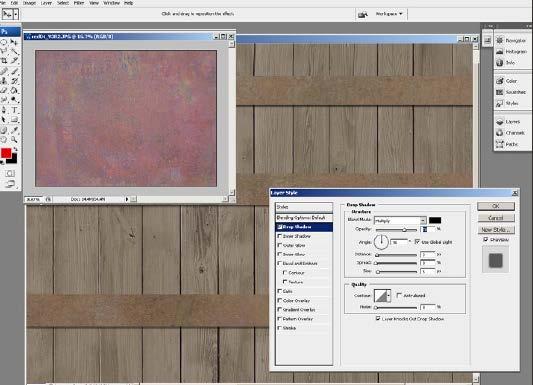Open the tool preset picker arrow
Screen dimensions: 533x385
coord(16,14)
